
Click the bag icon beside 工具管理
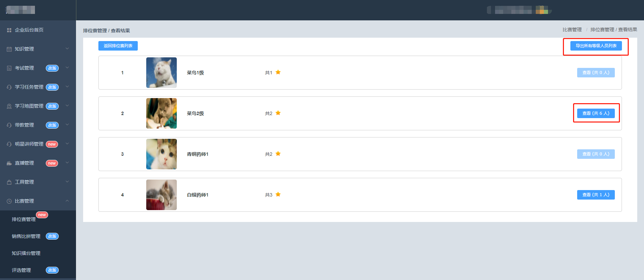pyautogui.click(x=9, y=182)
